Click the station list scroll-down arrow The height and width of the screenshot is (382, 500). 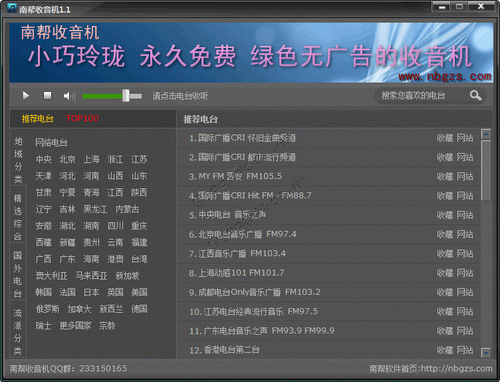tap(486, 352)
